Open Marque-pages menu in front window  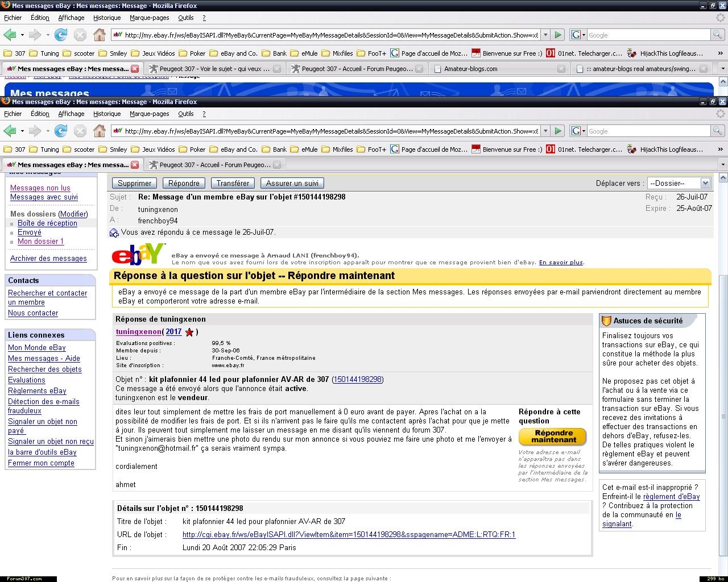pyautogui.click(x=150, y=114)
